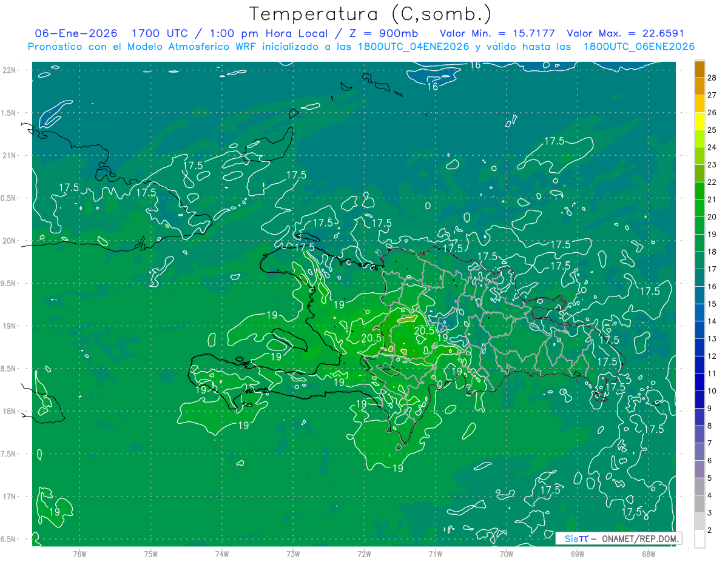
Task: Click the colorbar band between 20 and 21
Action: click(699, 209)
